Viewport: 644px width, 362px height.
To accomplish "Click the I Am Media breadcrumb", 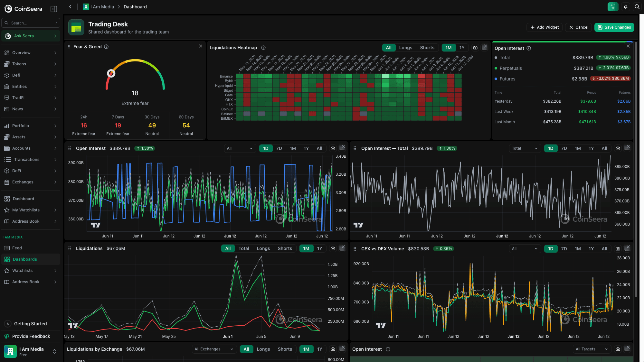I will (x=99, y=7).
